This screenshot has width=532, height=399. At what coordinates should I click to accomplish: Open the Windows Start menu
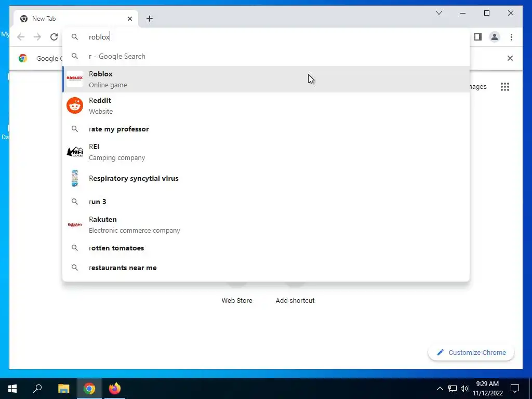12,389
